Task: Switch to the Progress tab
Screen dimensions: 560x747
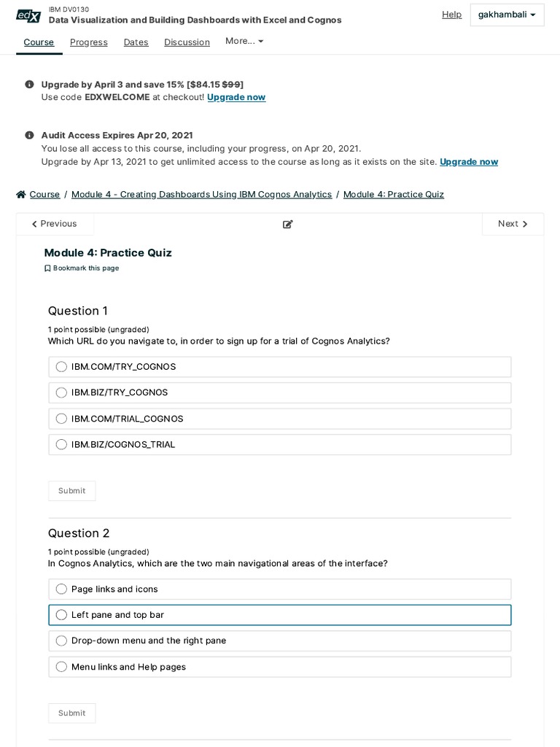Action: click(88, 42)
